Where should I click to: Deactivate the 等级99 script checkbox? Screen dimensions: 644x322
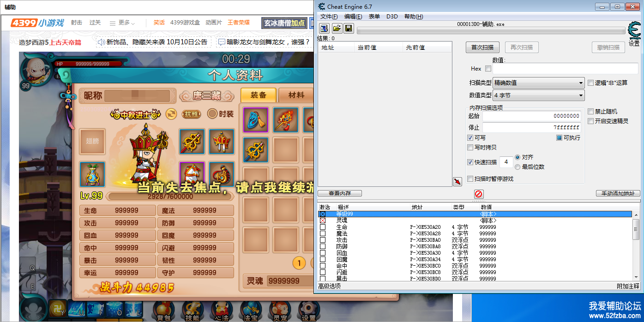323,214
